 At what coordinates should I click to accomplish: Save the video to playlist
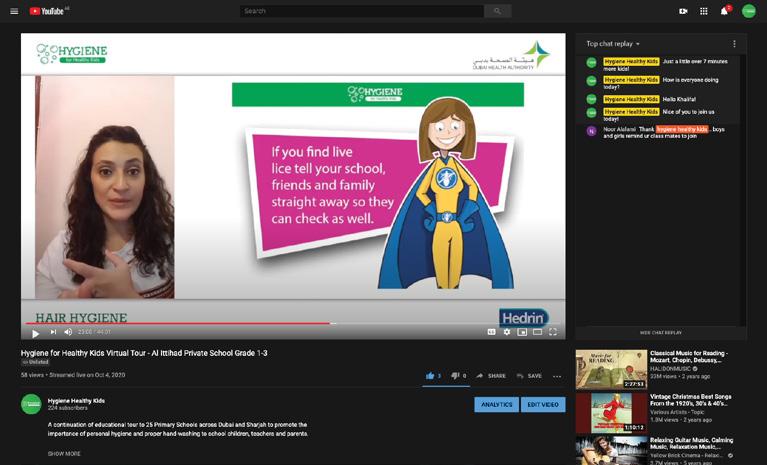coord(529,376)
